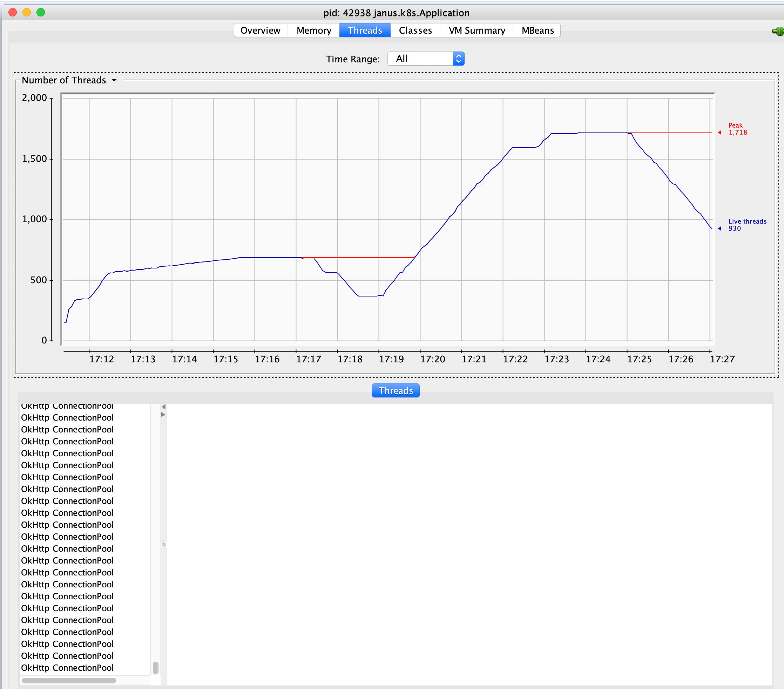Image resolution: width=784 pixels, height=689 pixels.
Task: Open the Overview tab
Action: coord(260,30)
